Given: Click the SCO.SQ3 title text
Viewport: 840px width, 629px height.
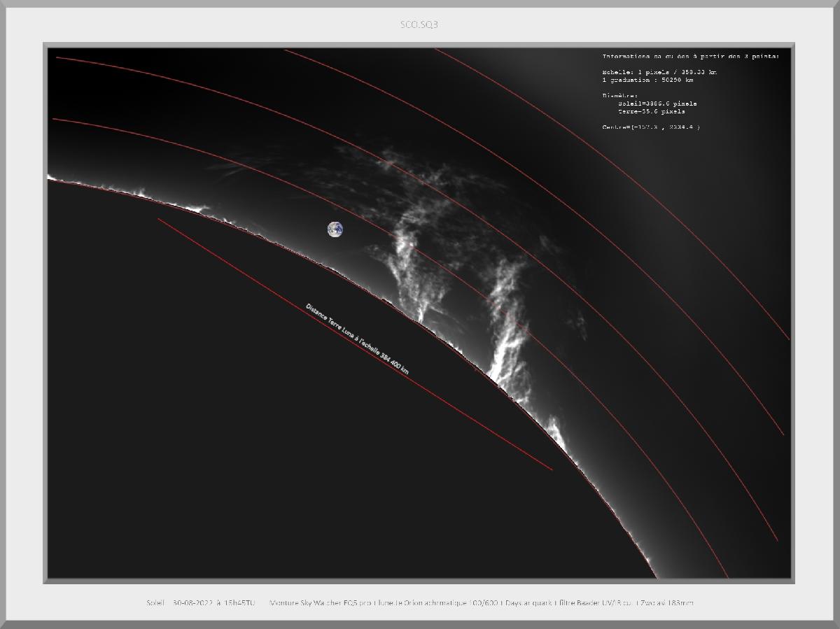Looking at the screenshot, I should (x=419, y=24).
